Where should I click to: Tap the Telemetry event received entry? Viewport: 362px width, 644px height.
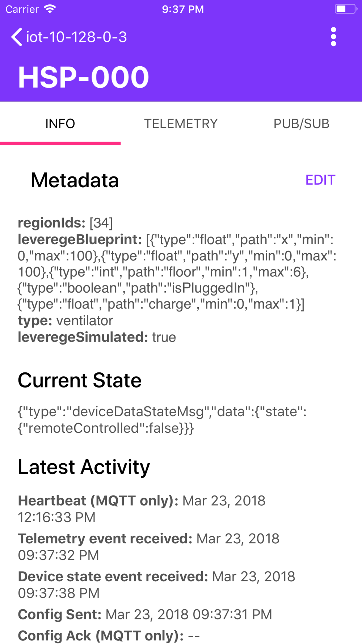click(148, 547)
